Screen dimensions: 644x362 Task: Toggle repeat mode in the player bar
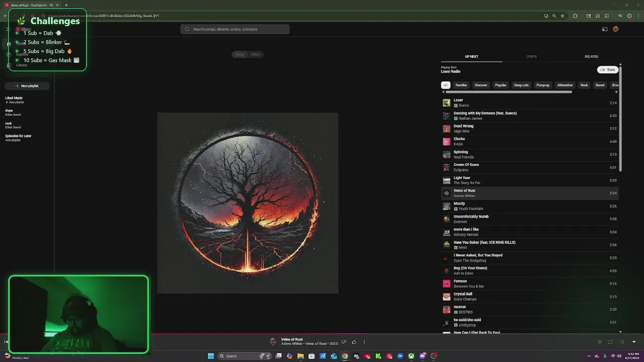click(x=610, y=342)
